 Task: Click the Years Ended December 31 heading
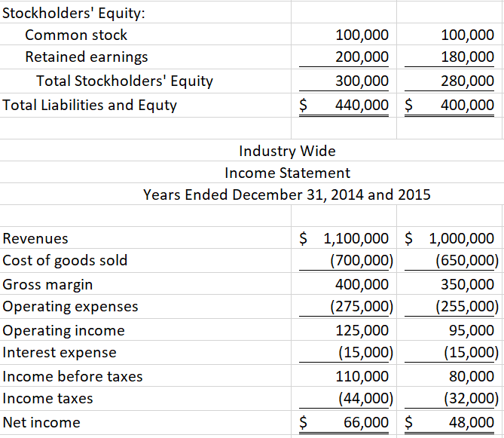coord(287,194)
